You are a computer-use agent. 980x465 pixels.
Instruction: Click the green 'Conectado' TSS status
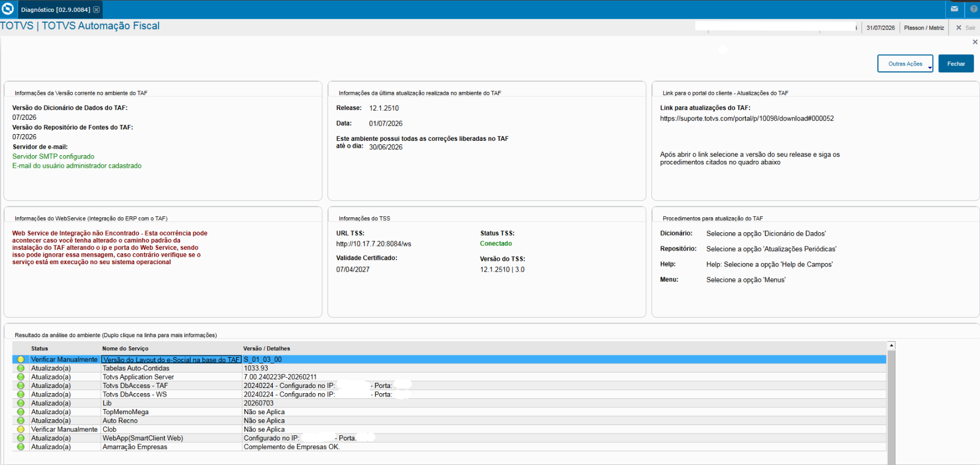(x=496, y=244)
